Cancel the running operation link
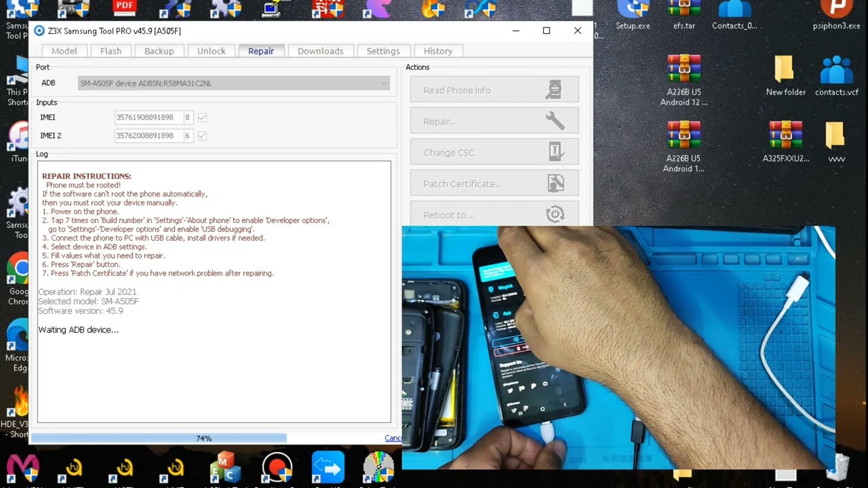 click(x=393, y=438)
